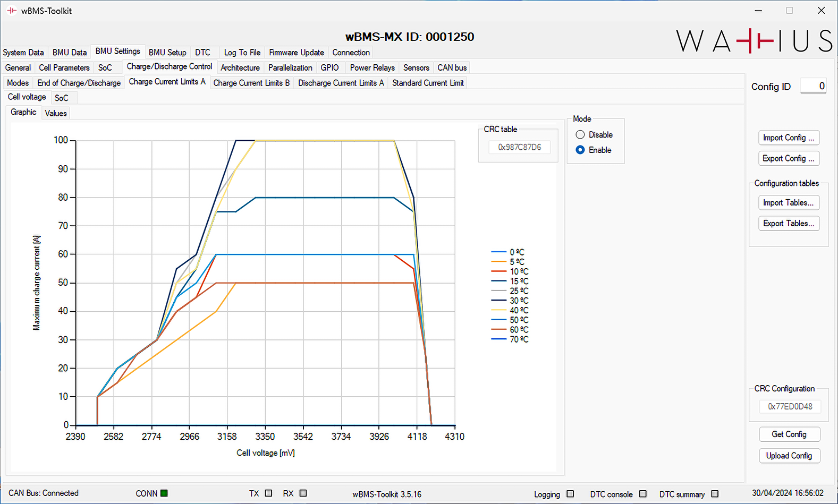The width and height of the screenshot is (838, 504).
Task: Open the Firmware Update tab
Action: (x=296, y=53)
